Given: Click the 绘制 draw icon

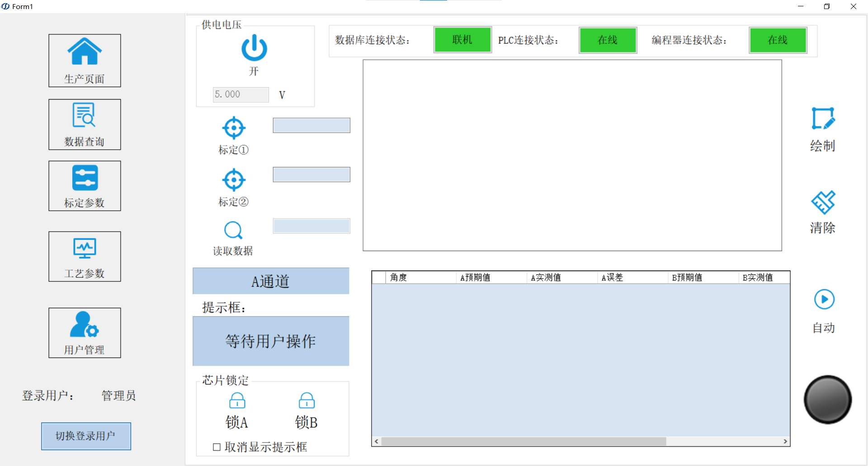Looking at the screenshot, I should [x=823, y=119].
